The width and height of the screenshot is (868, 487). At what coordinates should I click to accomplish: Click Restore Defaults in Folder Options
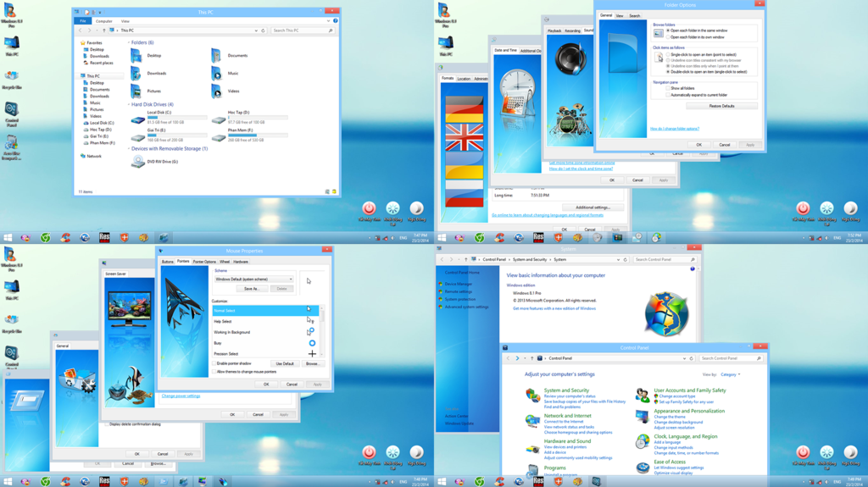tap(721, 106)
